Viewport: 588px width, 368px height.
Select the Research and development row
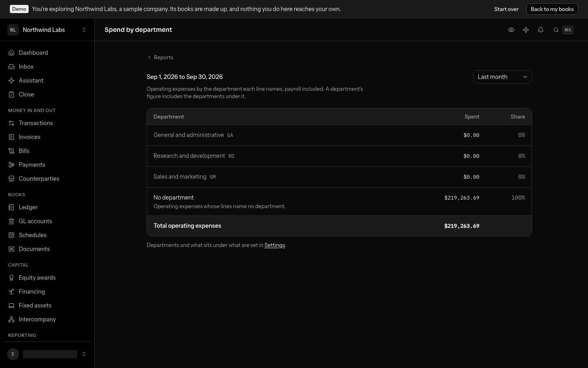339,156
